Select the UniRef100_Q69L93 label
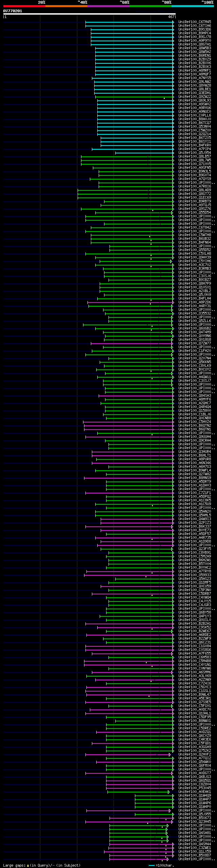The image size is (217, 868). pyautogui.click(x=195, y=101)
